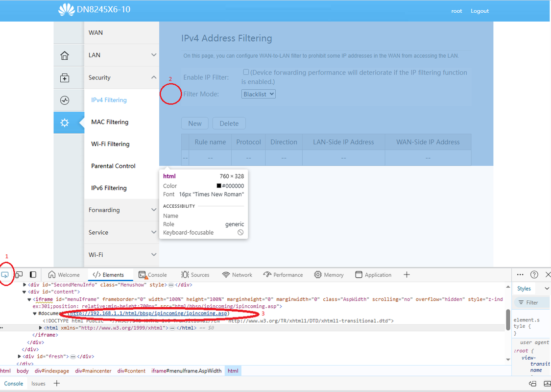
Task: Expand the div fresh node
Action: tap(19, 357)
